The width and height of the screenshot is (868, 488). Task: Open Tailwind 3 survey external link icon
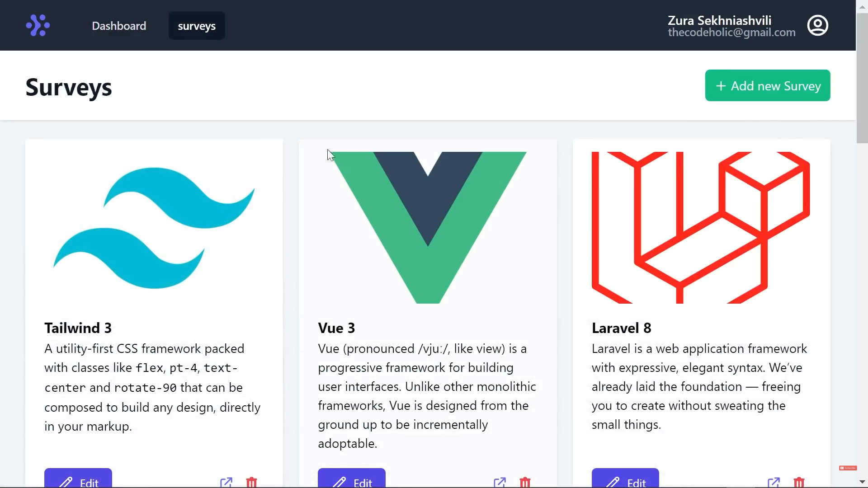point(226,482)
